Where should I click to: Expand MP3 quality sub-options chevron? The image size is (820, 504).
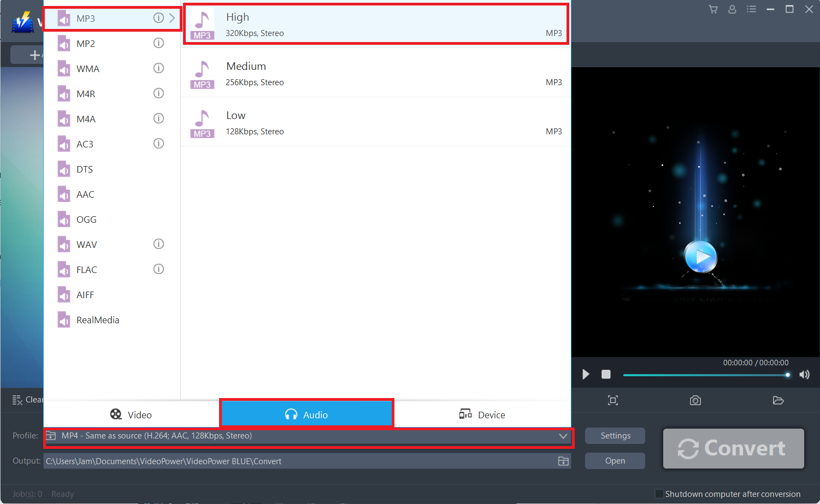[x=171, y=18]
